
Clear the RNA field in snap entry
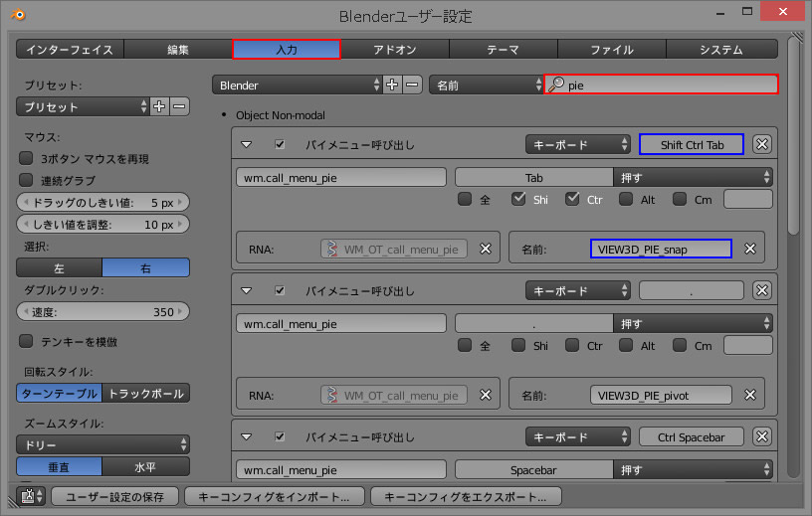tap(486, 249)
